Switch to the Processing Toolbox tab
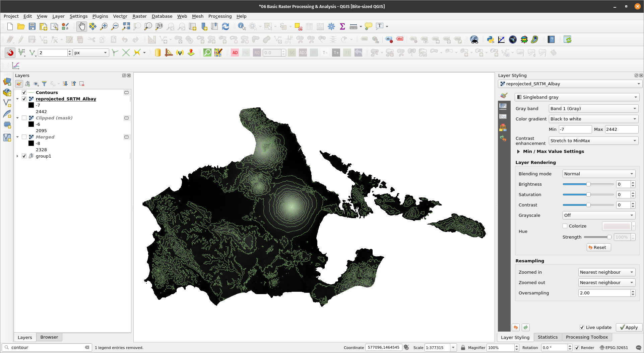 coord(586,337)
